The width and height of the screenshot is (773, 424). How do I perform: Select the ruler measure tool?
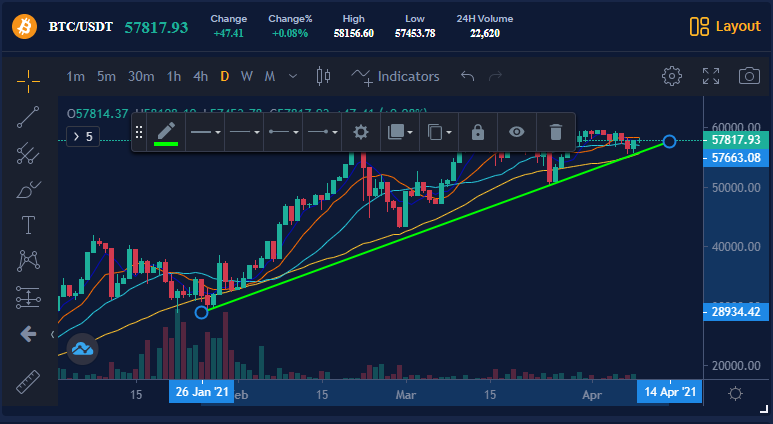[28, 382]
